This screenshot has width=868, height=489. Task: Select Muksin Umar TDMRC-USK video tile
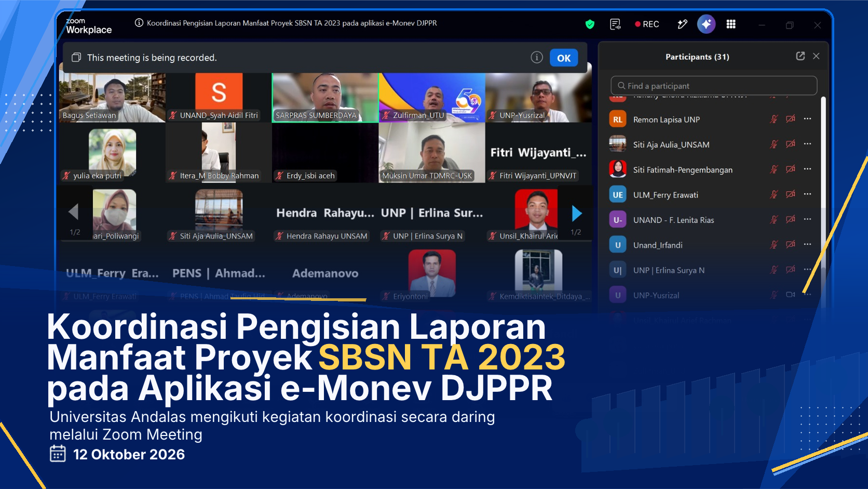tap(432, 153)
